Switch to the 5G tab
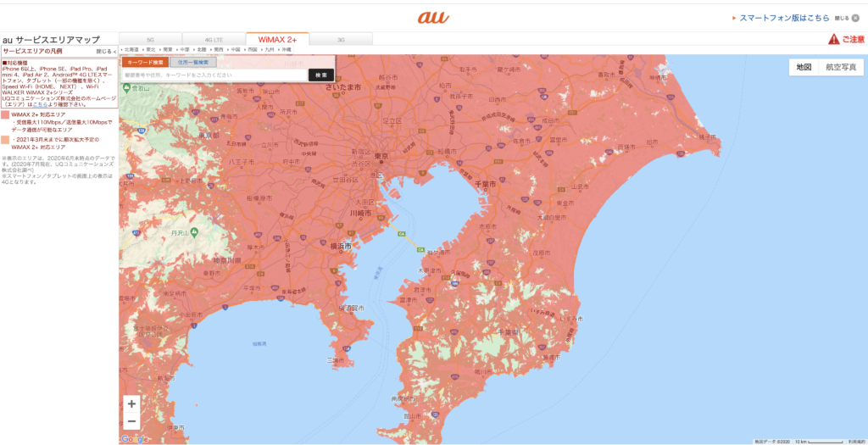 coord(151,39)
